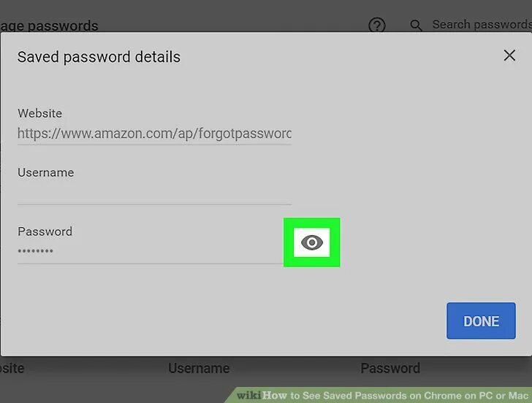Click the Username column header below dialog
532x403 pixels.
pyautogui.click(x=199, y=368)
